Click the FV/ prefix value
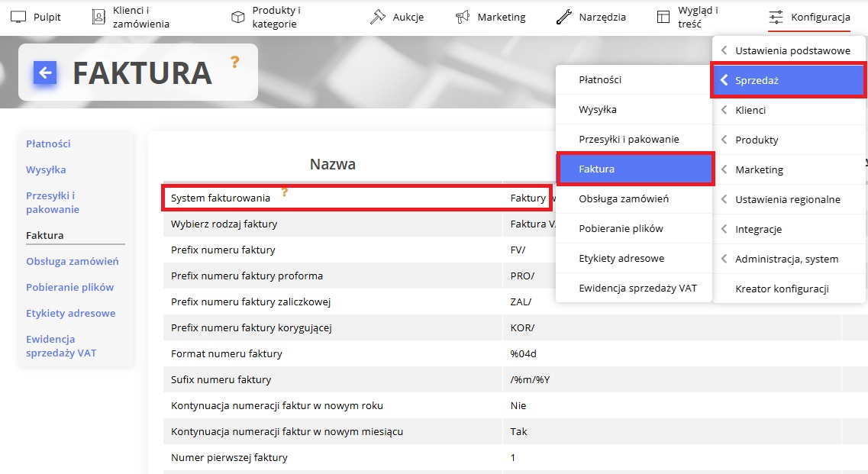The width and height of the screenshot is (868, 474). [x=518, y=250]
